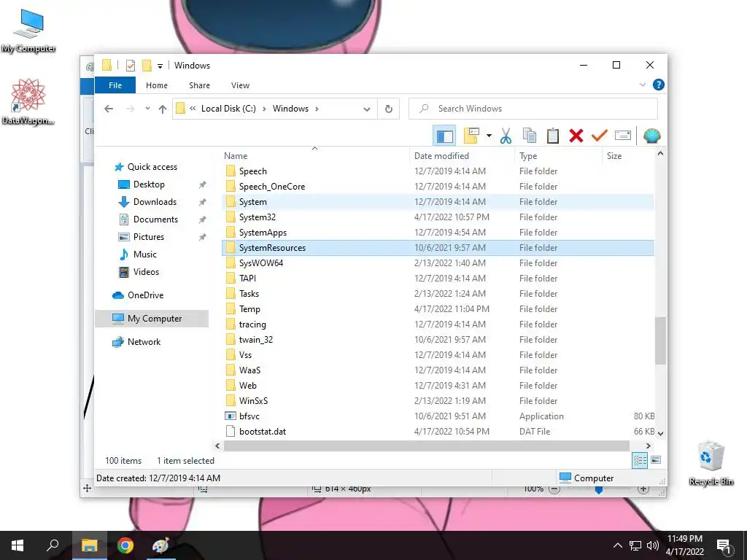Click the zoom-out minus in Paint window

click(x=554, y=489)
